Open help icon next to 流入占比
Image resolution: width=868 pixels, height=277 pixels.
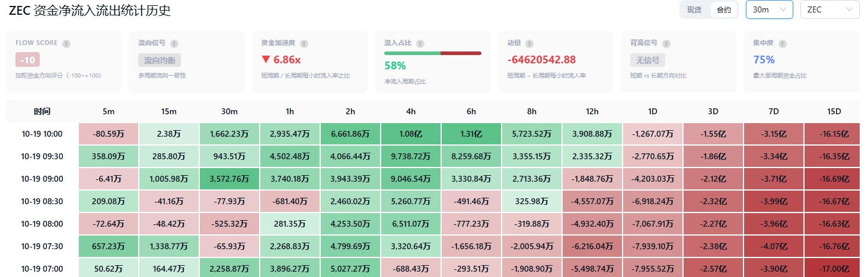click(420, 44)
